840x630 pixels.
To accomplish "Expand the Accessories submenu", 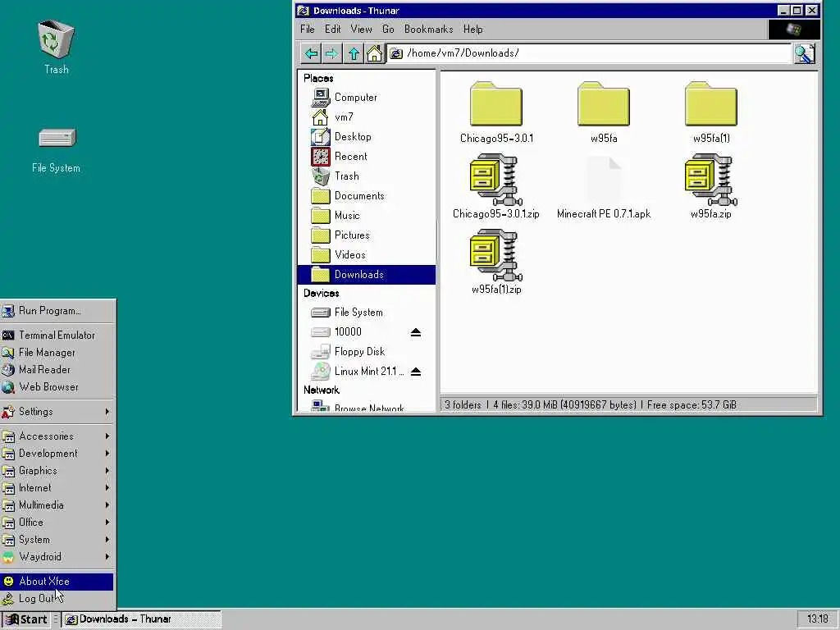I will click(57, 436).
